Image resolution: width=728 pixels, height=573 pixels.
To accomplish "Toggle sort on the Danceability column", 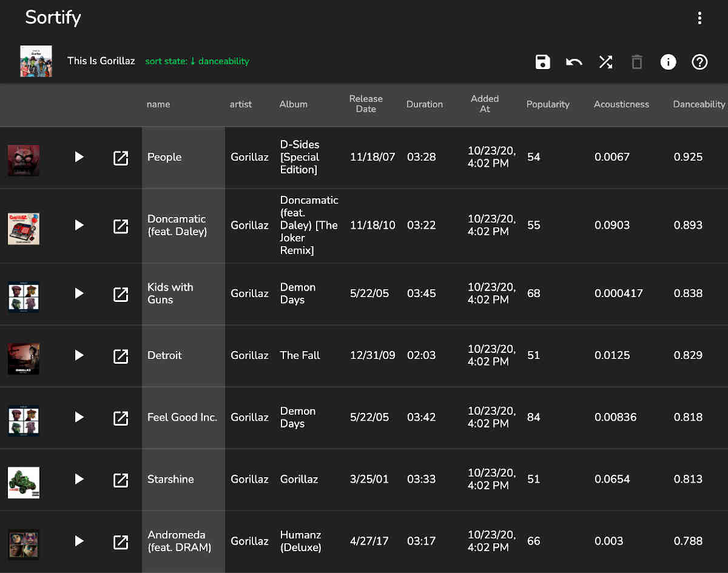I will coord(699,104).
